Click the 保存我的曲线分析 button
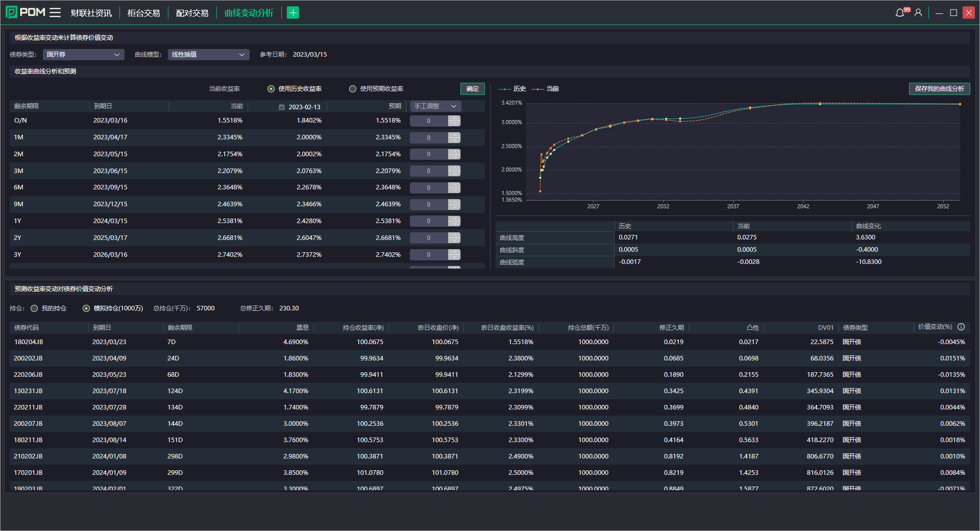 939,89
